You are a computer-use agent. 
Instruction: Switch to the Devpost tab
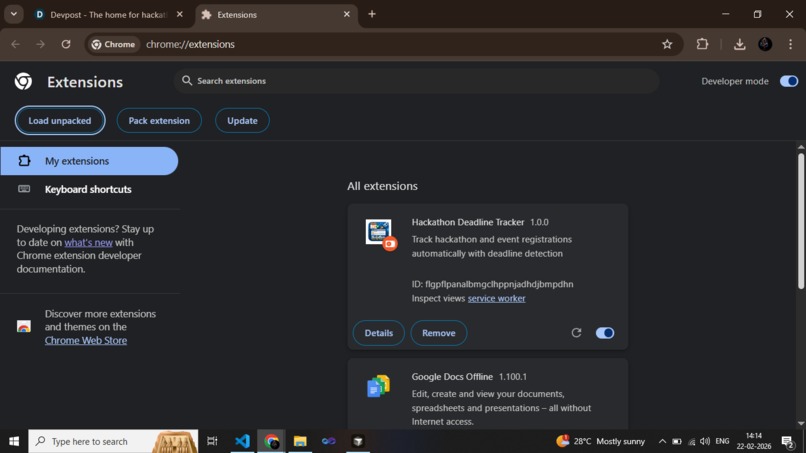(108, 15)
